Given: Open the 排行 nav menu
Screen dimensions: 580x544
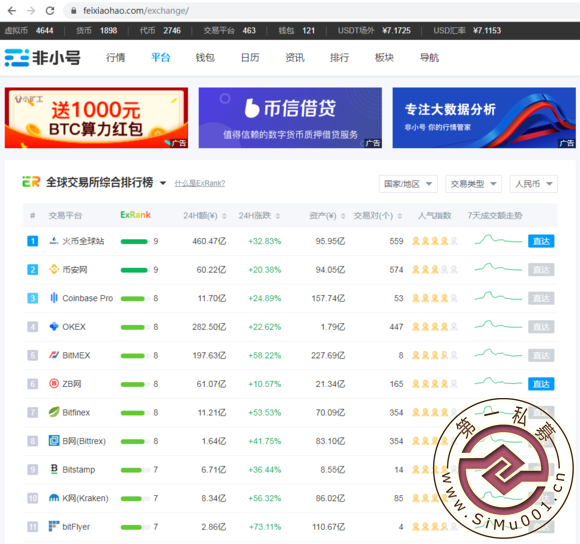Looking at the screenshot, I should (x=340, y=58).
